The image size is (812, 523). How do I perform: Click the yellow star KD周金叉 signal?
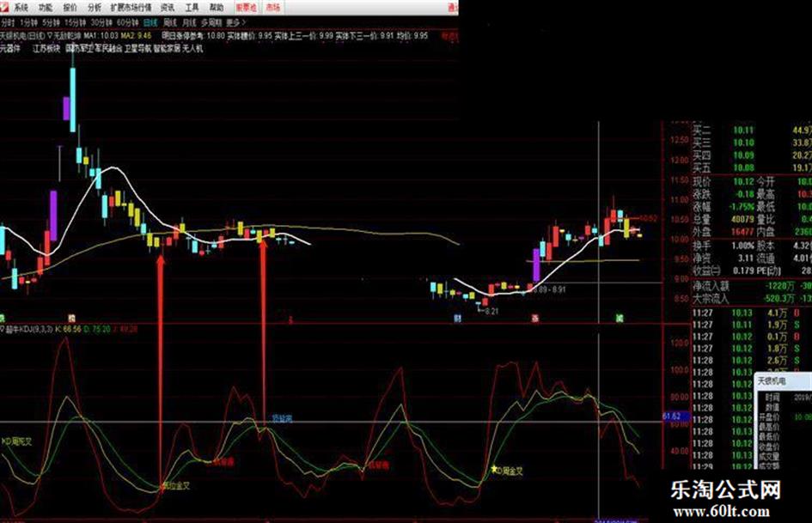(x=507, y=471)
